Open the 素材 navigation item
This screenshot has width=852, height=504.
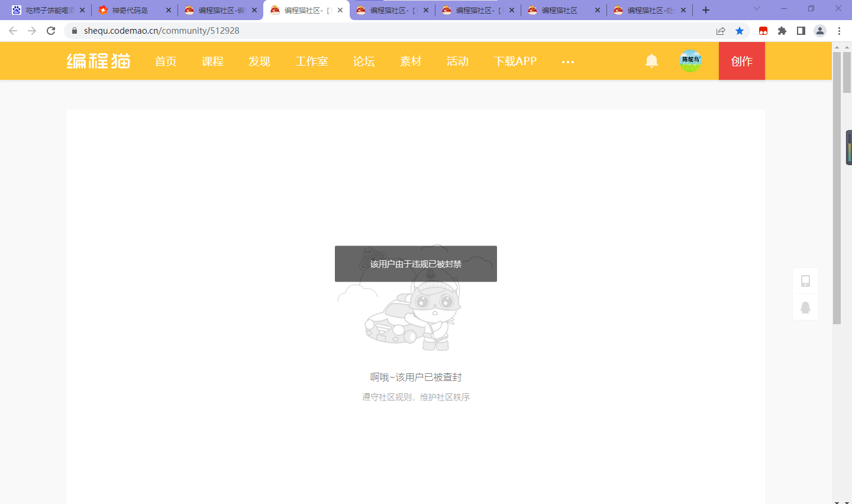click(x=411, y=61)
